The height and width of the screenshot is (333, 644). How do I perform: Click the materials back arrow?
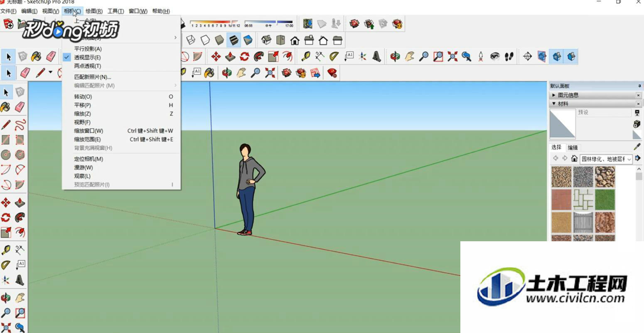coord(556,158)
